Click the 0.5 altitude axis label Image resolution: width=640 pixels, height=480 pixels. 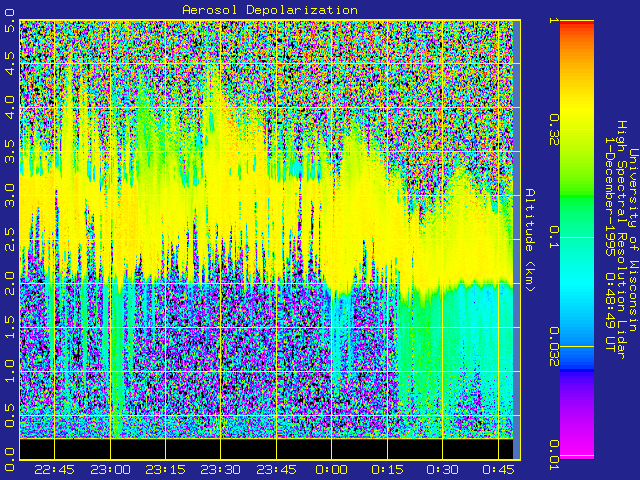(x=9, y=416)
